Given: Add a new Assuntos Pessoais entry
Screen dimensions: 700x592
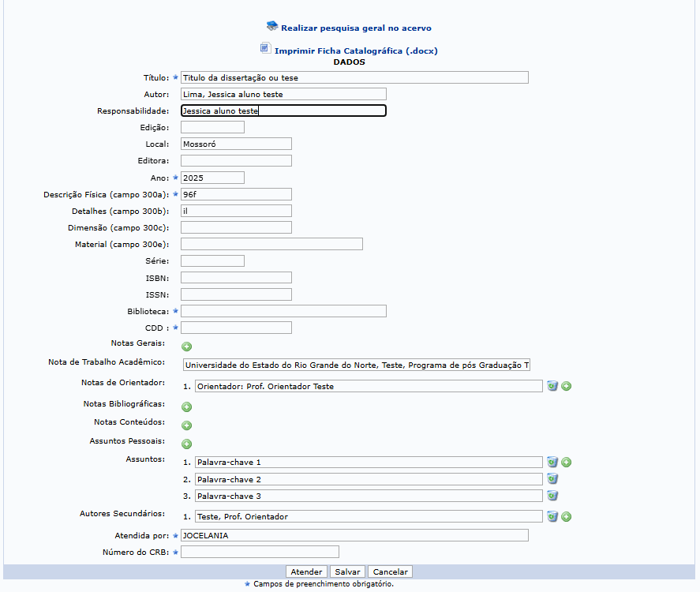Looking at the screenshot, I should [x=187, y=444].
